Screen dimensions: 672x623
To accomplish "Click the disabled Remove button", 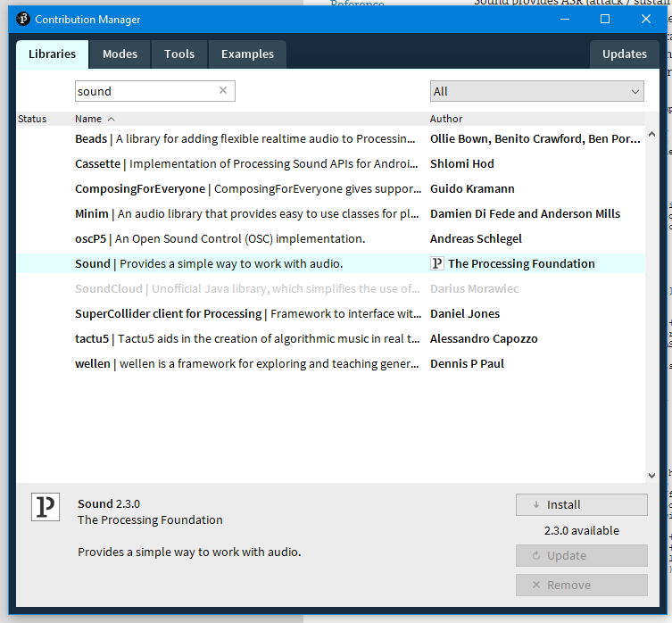I will (582, 585).
